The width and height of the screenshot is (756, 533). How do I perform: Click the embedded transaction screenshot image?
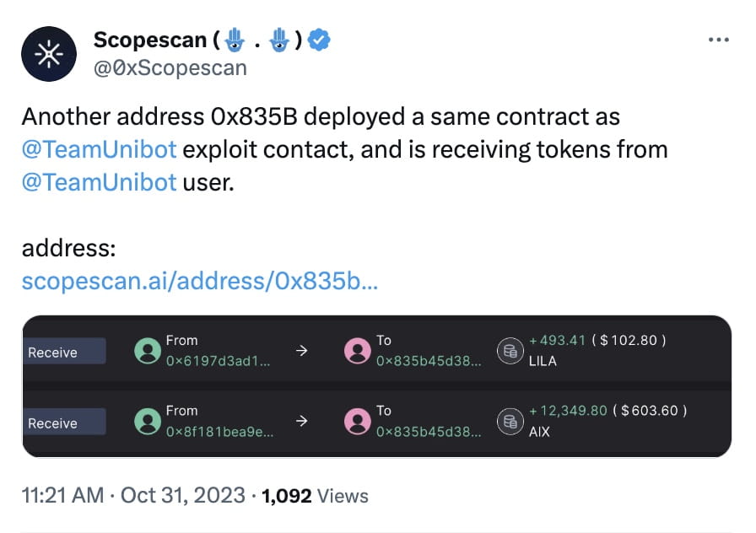pos(378,385)
